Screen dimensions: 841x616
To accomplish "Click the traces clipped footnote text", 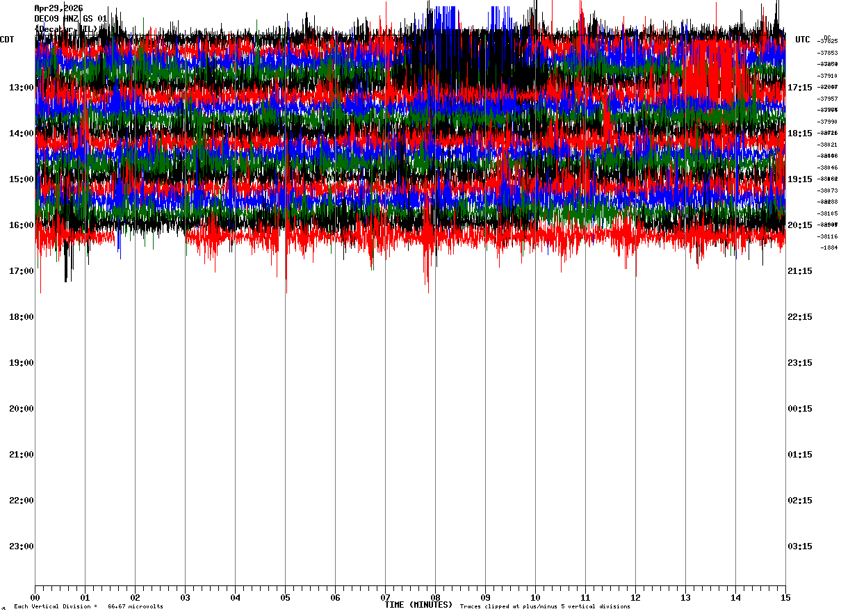I will [545, 607].
